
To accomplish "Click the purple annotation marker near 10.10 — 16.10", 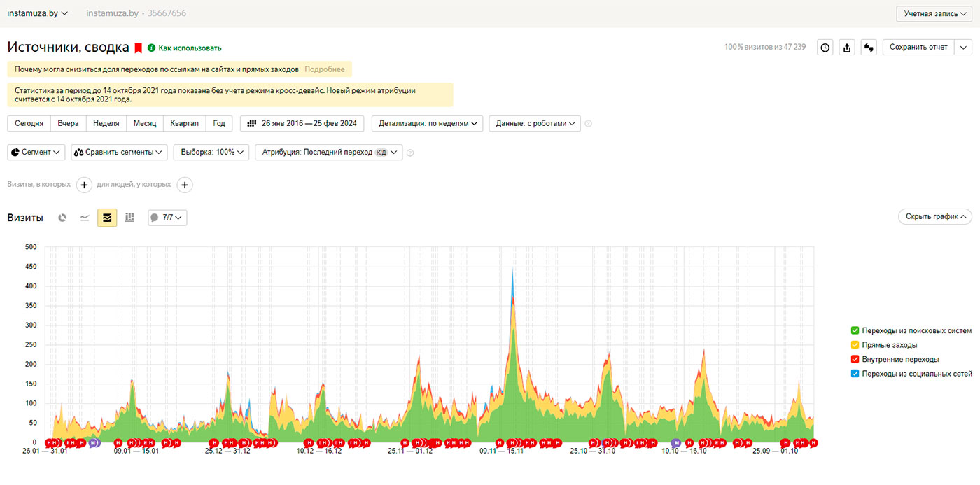I will 675,442.
